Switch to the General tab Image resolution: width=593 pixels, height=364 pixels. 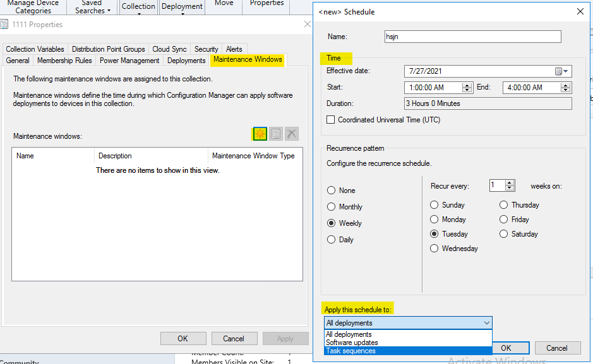click(x=18, y=61)
